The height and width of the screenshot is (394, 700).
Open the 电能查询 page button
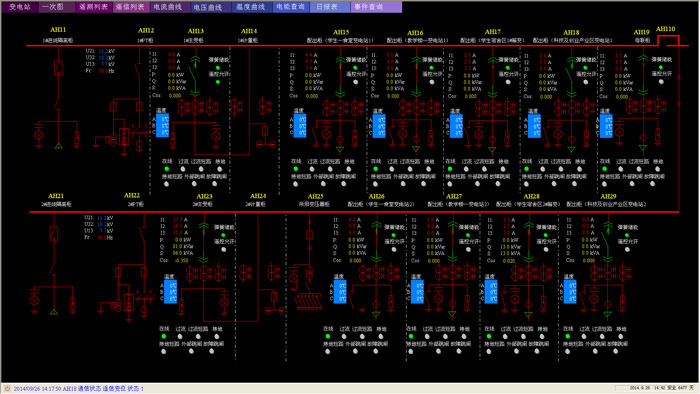tap(291, 7)
